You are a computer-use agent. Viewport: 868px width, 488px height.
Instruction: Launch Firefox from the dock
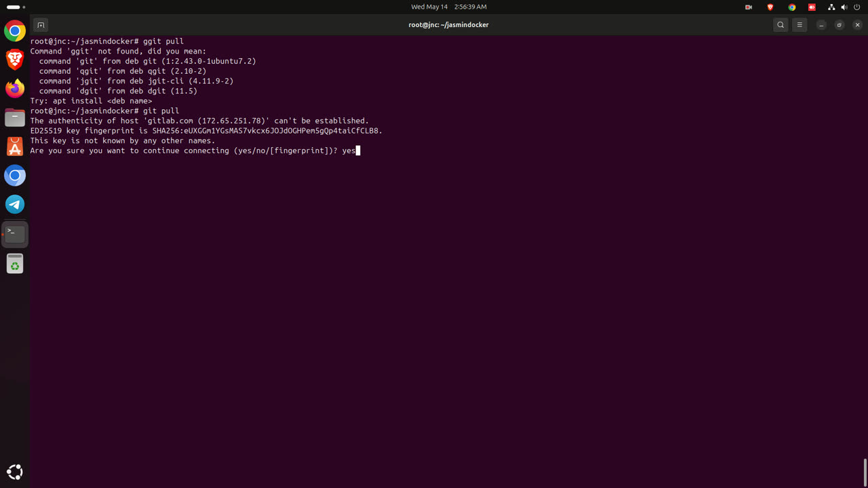(x=15, y=89)
